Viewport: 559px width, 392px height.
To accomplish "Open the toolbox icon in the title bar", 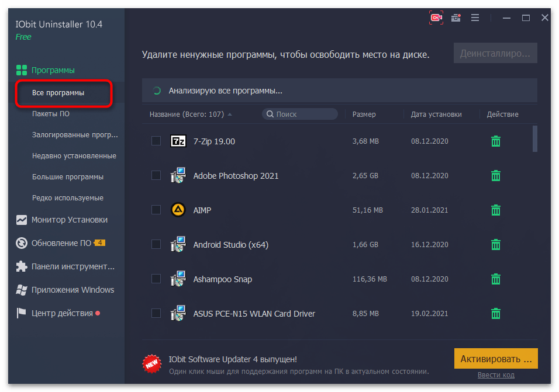I will 456,18.
